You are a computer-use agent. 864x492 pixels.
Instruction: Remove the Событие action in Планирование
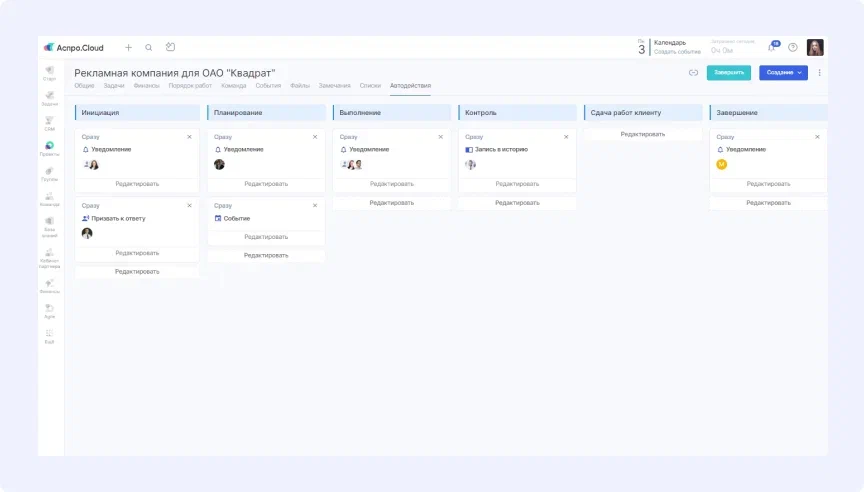(316, 205)
